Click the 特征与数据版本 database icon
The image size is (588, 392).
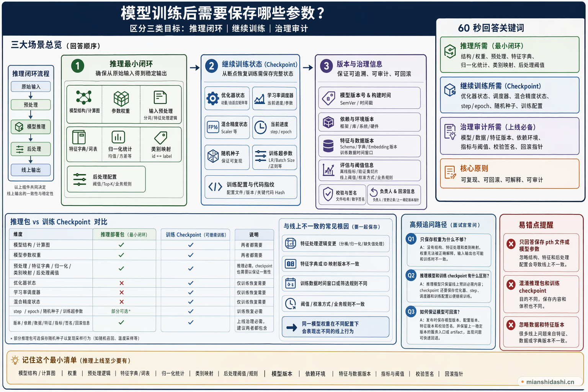click(328, 146)
